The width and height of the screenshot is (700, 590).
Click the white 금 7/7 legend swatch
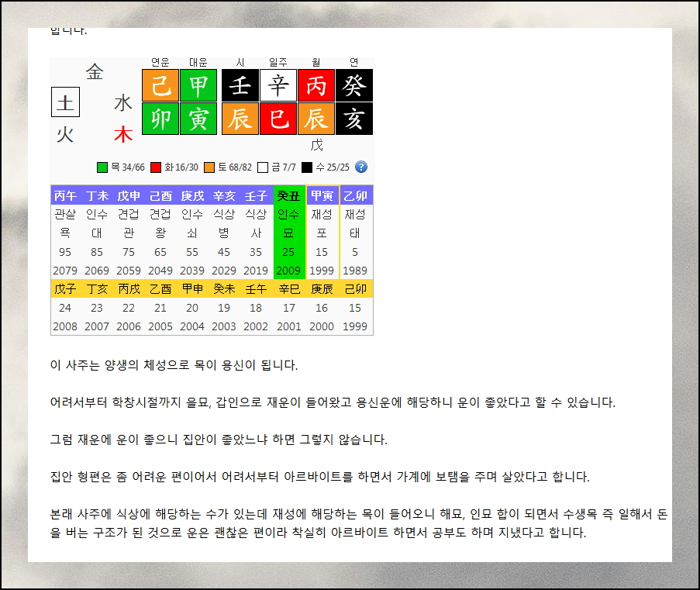263,167
